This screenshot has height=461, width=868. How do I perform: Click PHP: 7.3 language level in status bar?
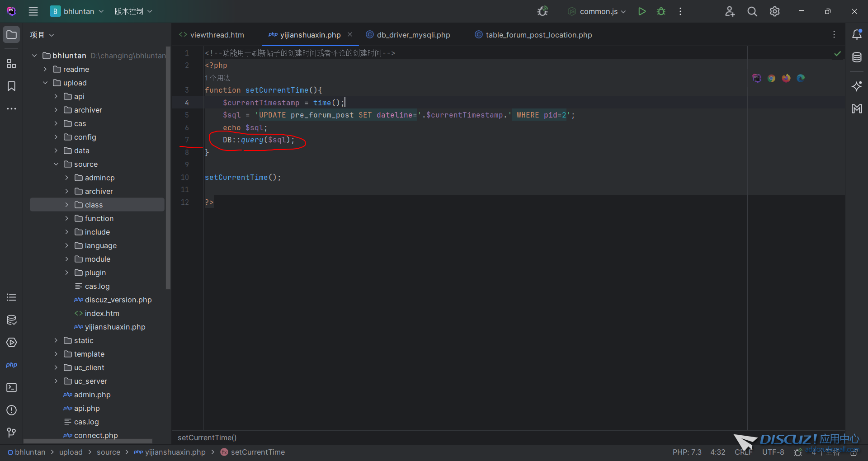pos(687,452)
